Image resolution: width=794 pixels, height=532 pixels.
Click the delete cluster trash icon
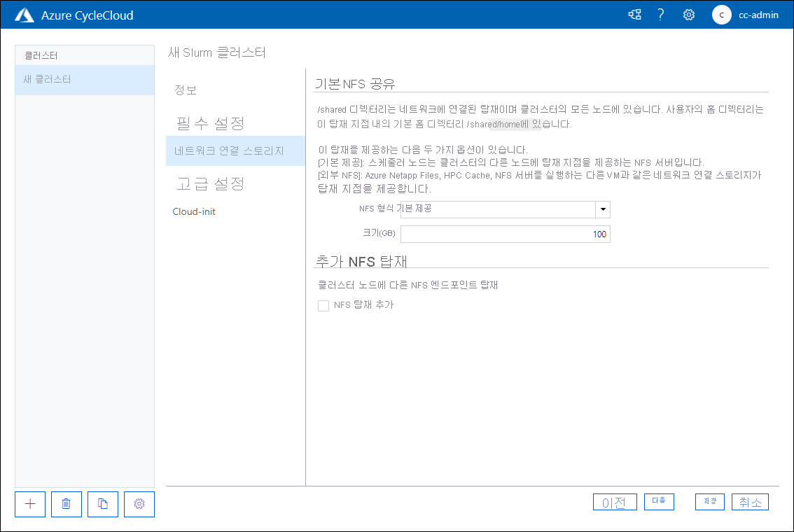click(x=66, y=504)
